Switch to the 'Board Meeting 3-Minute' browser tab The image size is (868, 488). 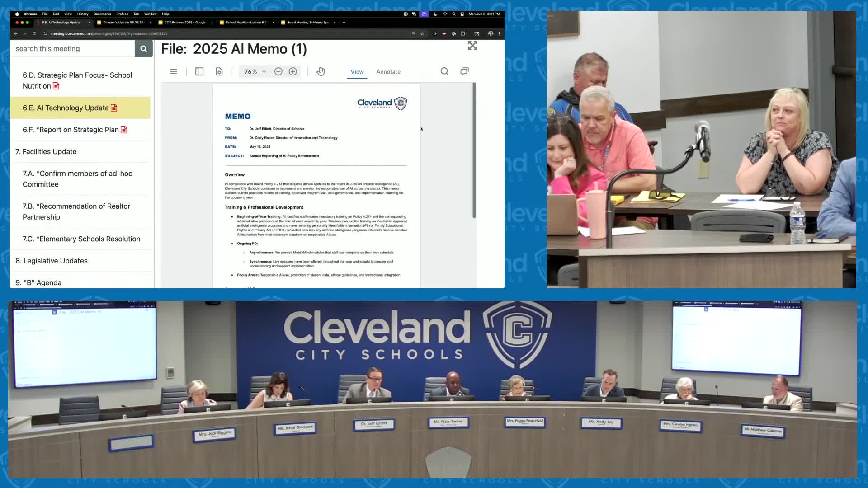[x=307, y=22]
